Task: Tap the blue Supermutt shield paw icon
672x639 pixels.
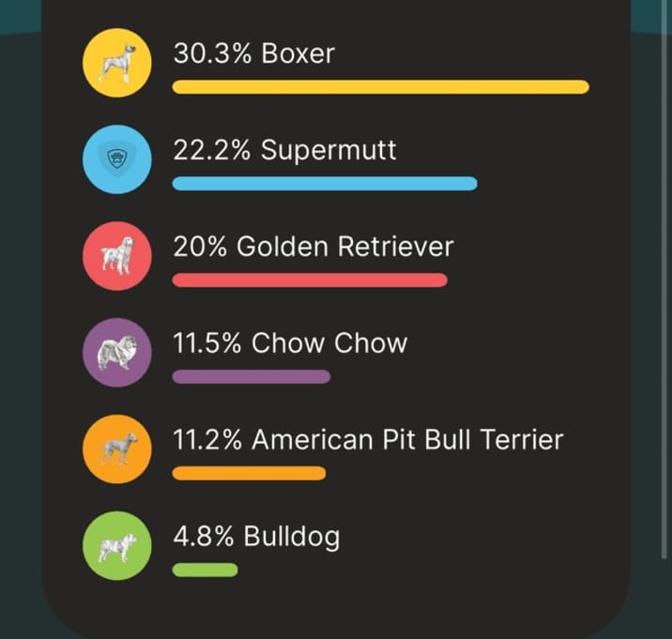Action: [117, 160]
